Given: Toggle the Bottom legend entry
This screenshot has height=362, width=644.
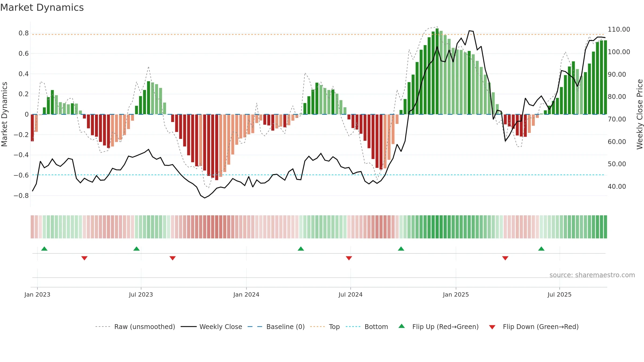Looking at the screenshot, I should point(367,327).
